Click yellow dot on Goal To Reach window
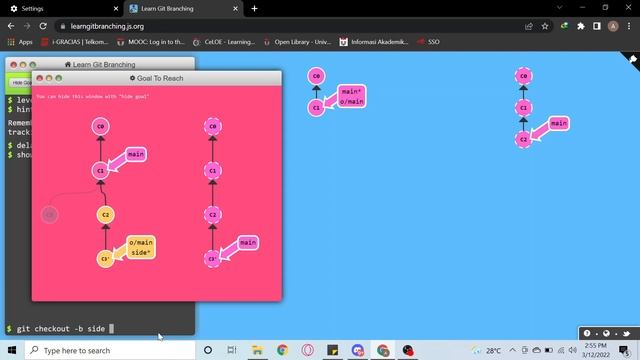 (49, 78)
